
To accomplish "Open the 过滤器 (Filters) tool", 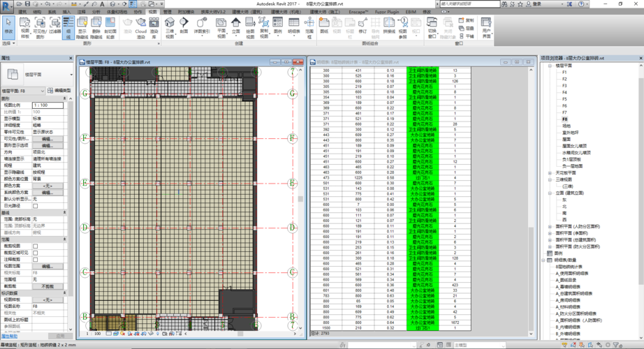I will click(x=54, y=27).
